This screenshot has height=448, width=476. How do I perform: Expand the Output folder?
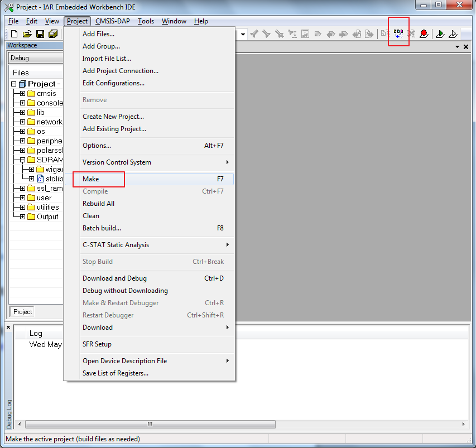[x=22, y=216]
